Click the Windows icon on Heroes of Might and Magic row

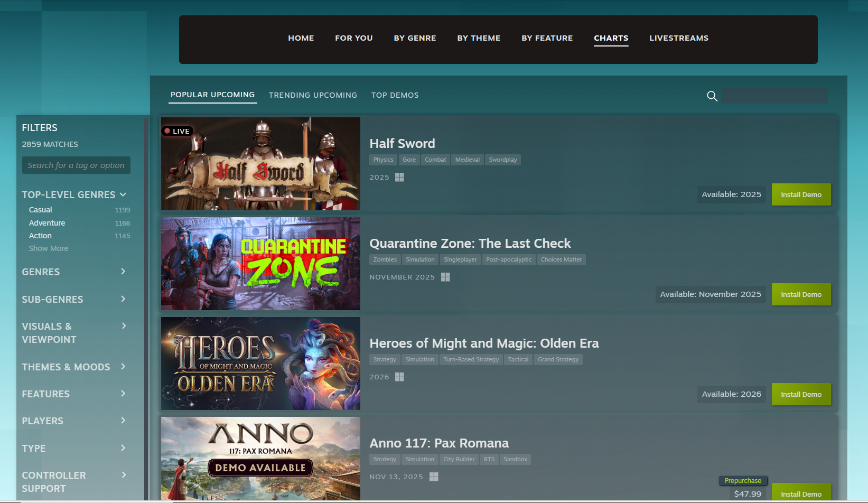click(x=399, y=377)
